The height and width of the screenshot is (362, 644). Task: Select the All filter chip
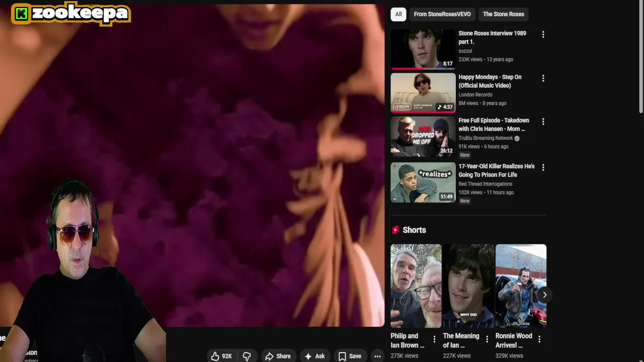398,14
